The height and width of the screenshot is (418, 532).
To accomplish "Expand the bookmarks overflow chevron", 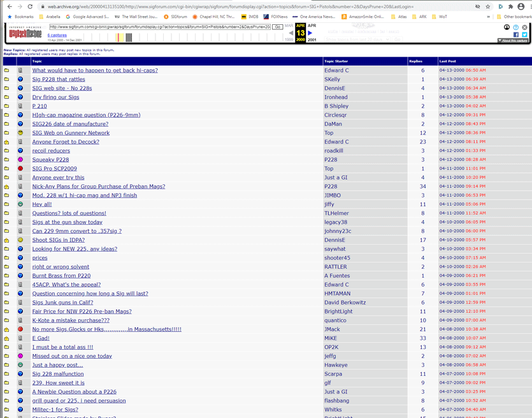I will [488, 17].
